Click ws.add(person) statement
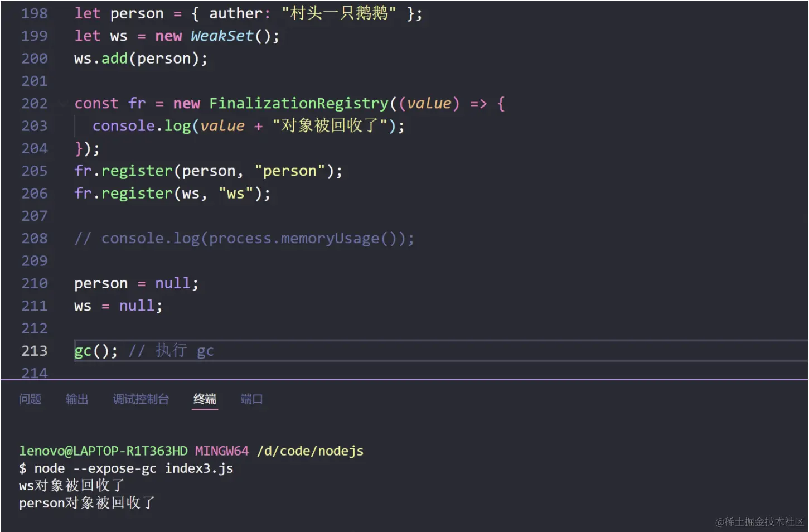Image resolution: width=809 pixels, height=532 pixels. (141, 59)
